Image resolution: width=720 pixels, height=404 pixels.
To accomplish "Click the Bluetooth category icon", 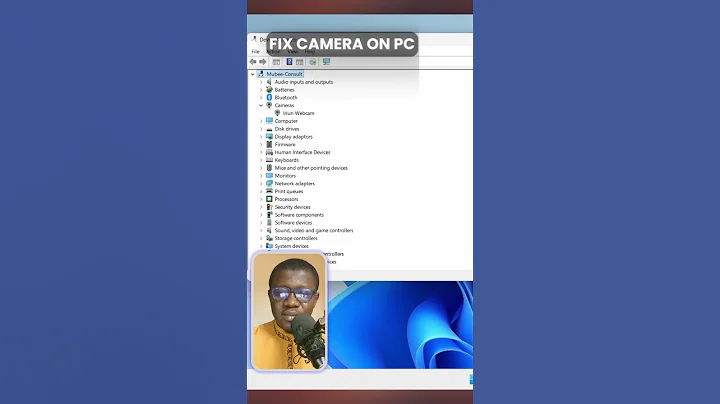I will 269,97.
